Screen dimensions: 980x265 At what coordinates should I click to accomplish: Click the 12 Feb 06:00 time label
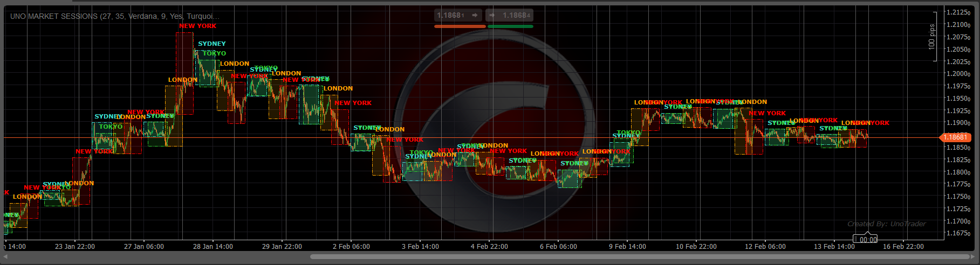coord(765,247)
